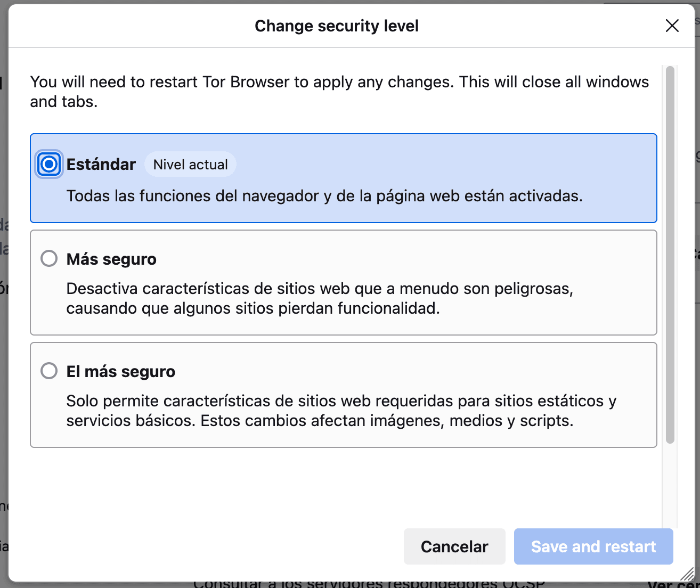Screen dimensions: 700x588
Task: Click the Nivel actual badge
Action: (x=190, y=164)
